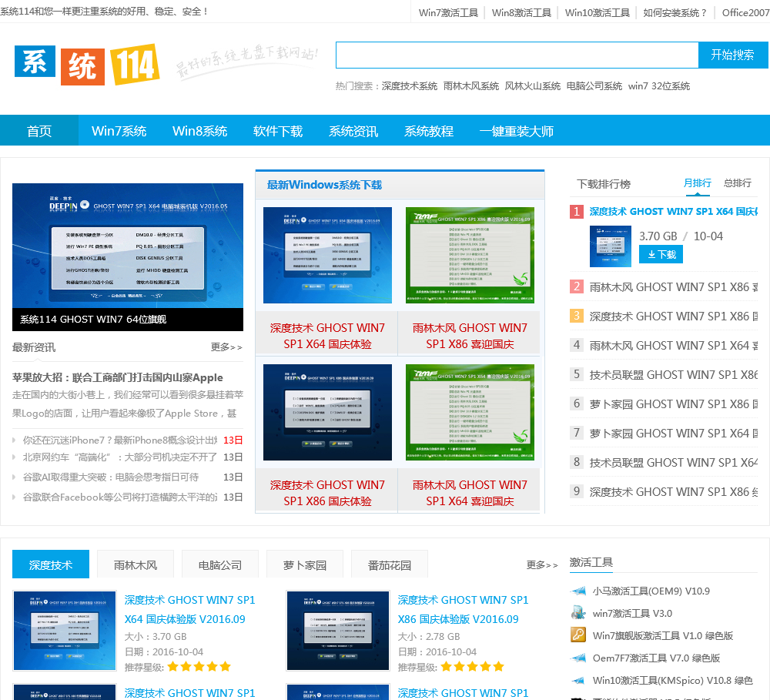Click hot search 雨林木风系统
This screenshot has width=770, height=700.
pos(471,86)
